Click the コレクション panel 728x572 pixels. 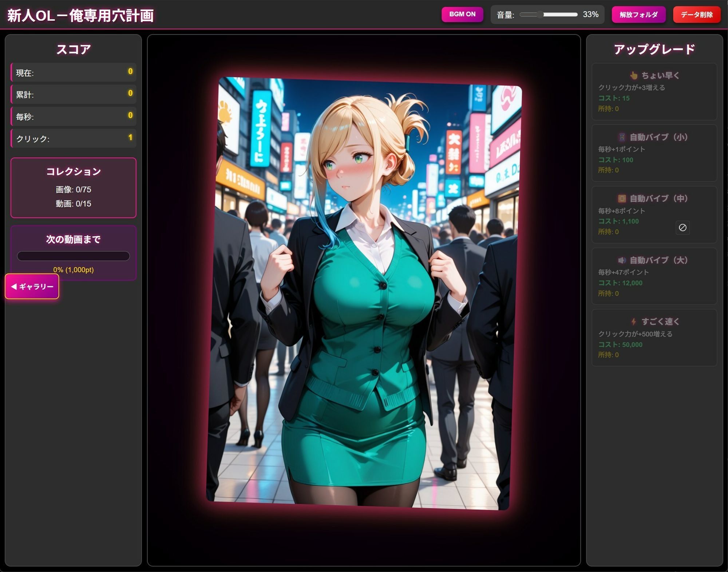click(x=74, y=188)
